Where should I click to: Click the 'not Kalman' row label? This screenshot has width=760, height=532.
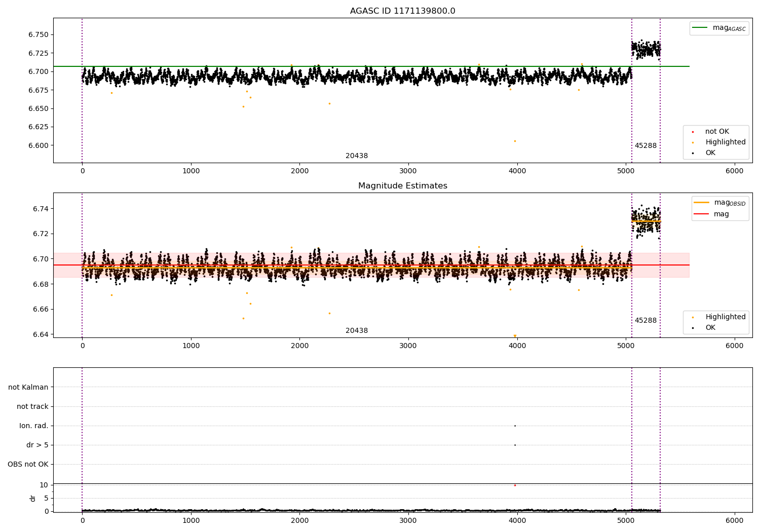click(x=28, y=388)
